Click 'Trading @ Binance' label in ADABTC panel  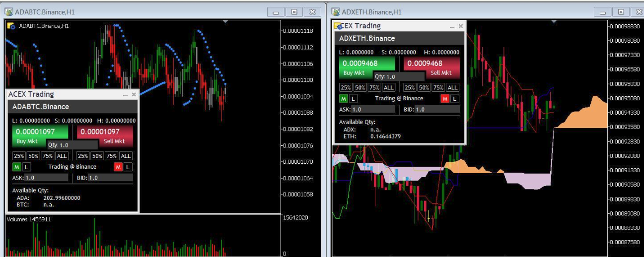click(x=72, y=167)
